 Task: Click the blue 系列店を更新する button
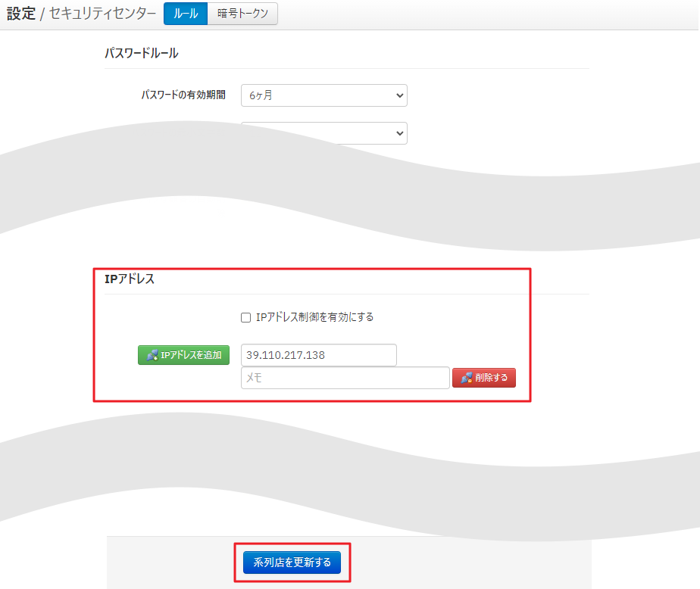pyautogui.click(x=292, y=563)
